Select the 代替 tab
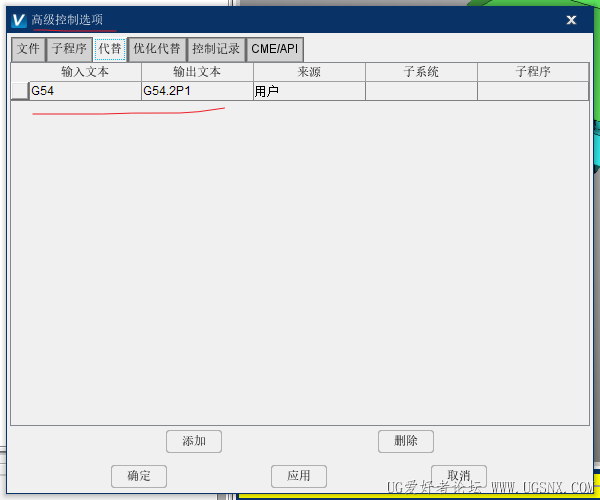 [110, 49]
